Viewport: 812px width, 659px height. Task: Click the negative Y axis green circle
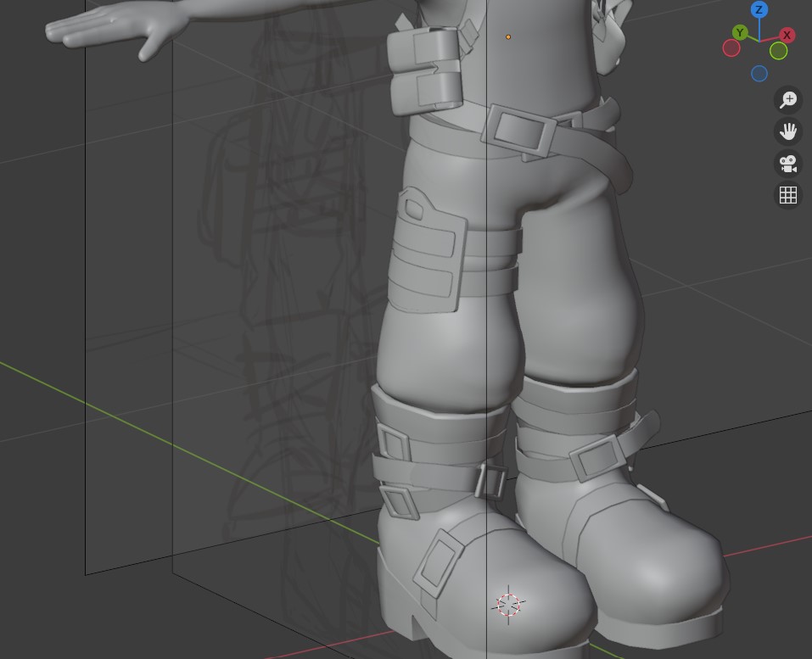click(x=778, y=51)
